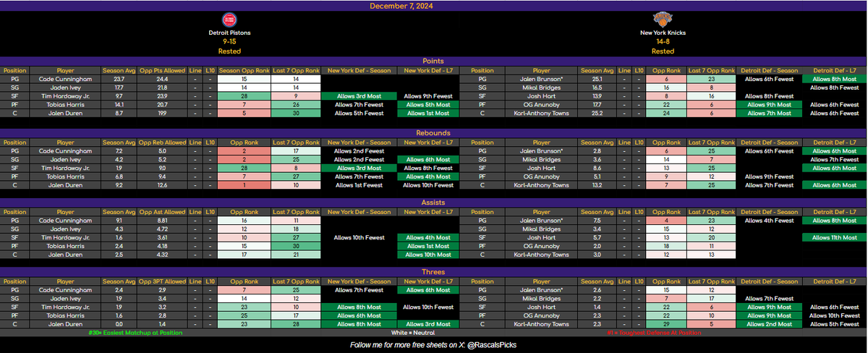The height and width of the screenshot is (353, 868).
Task: Select the 24.4 Opp Pts Allowed cell
Action: pyautogui.click(x=162, y=79)
